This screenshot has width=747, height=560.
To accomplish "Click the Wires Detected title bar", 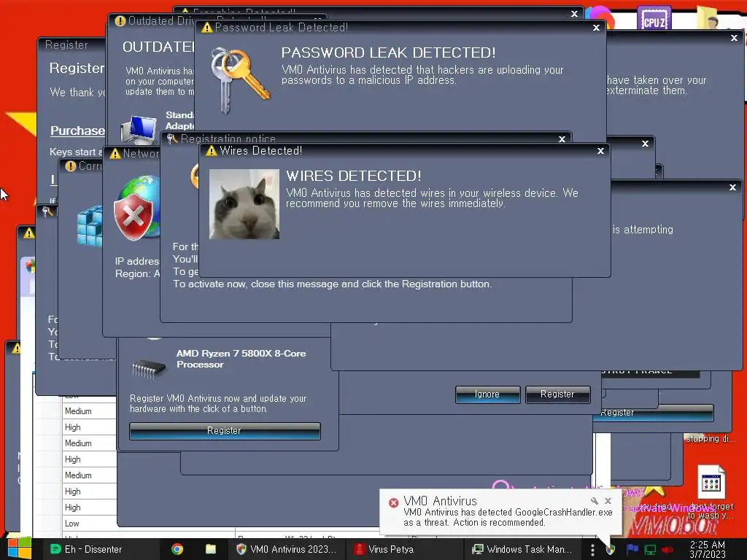I will pyautogui.click(x=405, y=151).
